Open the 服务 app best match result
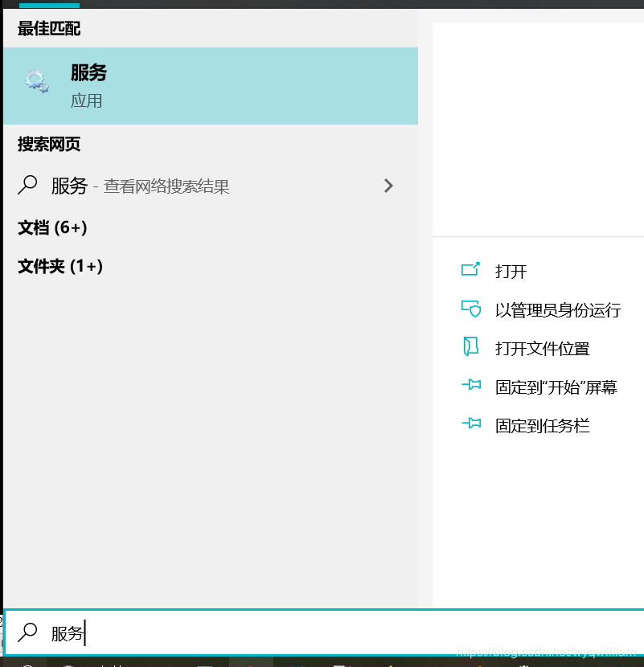 tap(211, 86)
